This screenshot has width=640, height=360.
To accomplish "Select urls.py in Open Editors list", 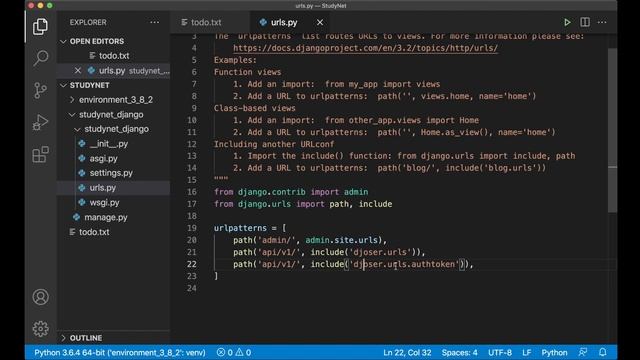I will tap(113, 71).
